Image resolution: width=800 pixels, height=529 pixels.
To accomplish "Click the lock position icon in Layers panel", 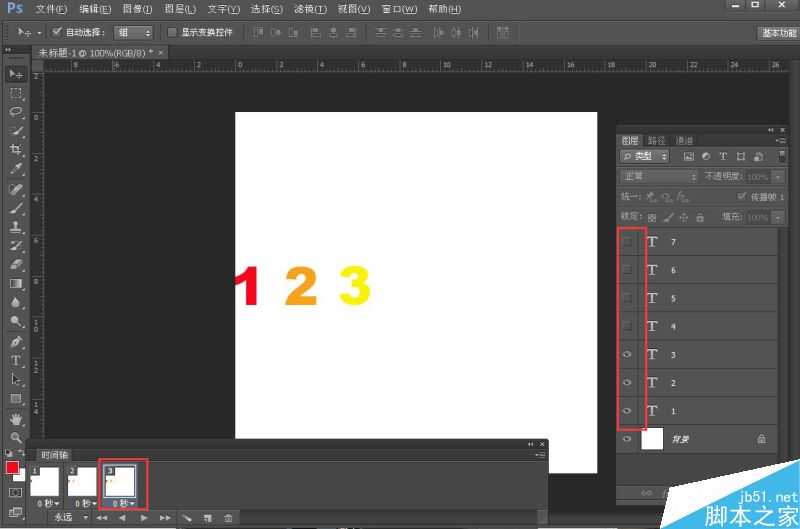I will click(x=684, y=218).
